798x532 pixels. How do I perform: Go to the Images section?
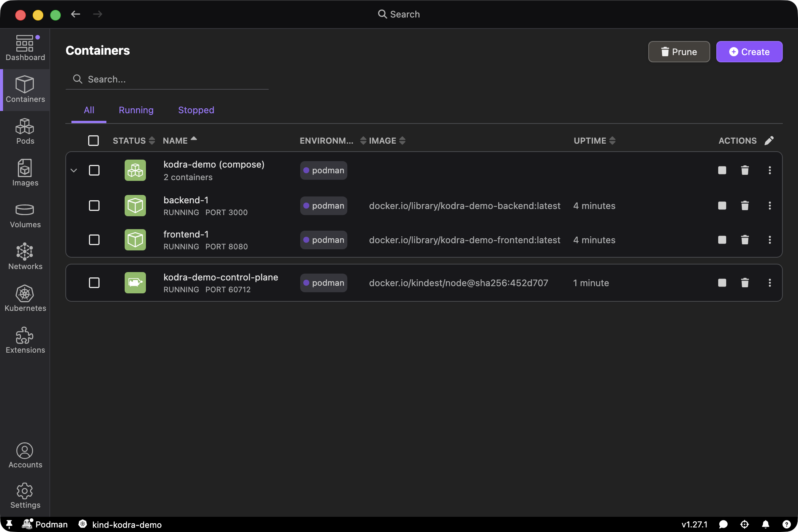tap(25, 173)
